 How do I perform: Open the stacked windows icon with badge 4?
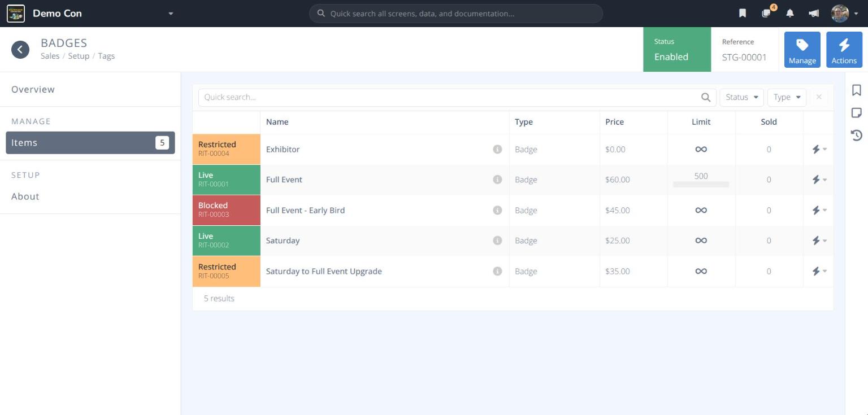[767, 13]
